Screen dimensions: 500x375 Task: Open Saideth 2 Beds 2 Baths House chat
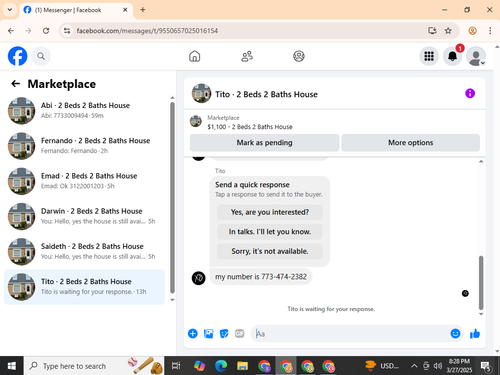[84, 252]
